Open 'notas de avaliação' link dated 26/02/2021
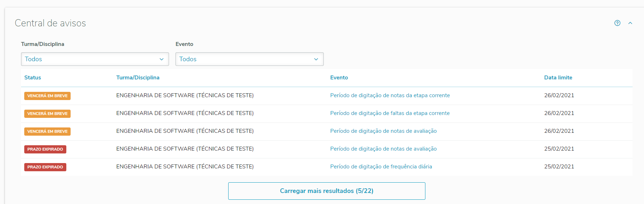 (383, 131)
